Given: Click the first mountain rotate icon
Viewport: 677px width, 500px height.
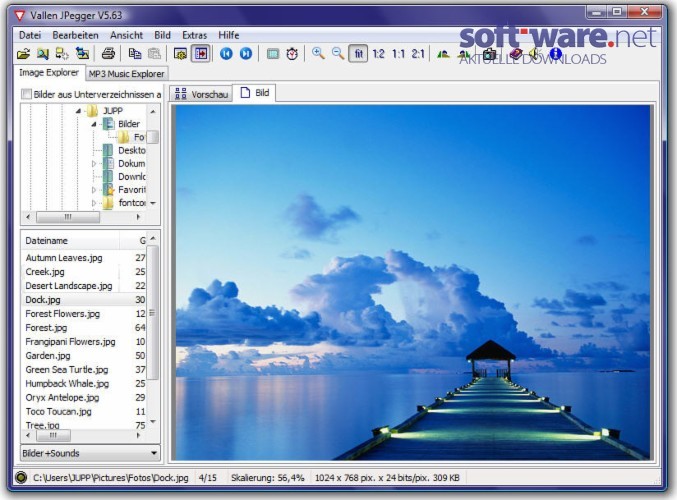Looking at the screenshot, I should [443, 54].
